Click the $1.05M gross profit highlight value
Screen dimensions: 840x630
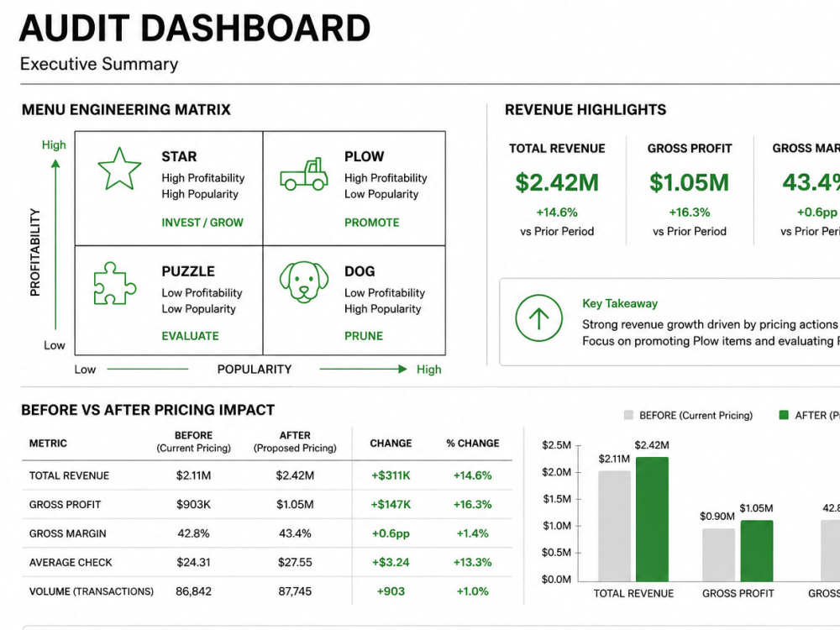[690, 182]
